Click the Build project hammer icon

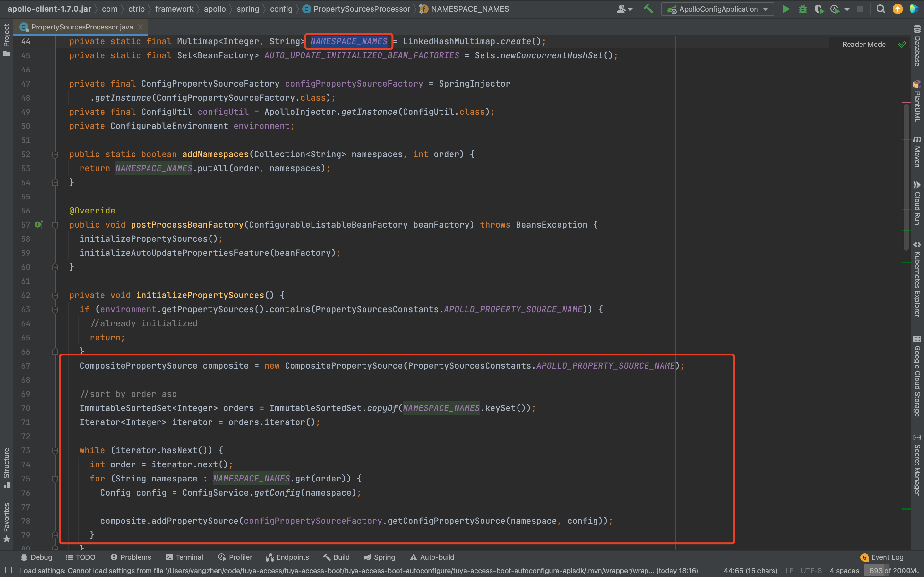[x=648, y=9]
